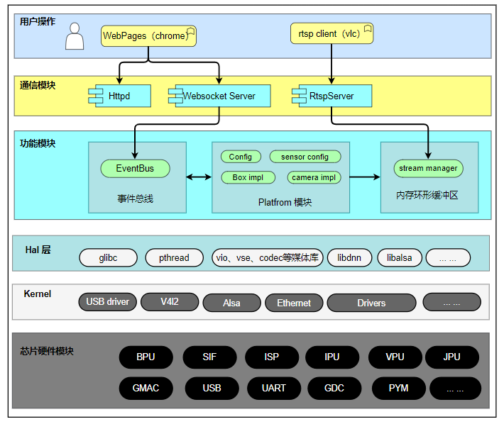Select the ellipsis block in chip hardware layer
504x424 pixels.
point(456,389)
